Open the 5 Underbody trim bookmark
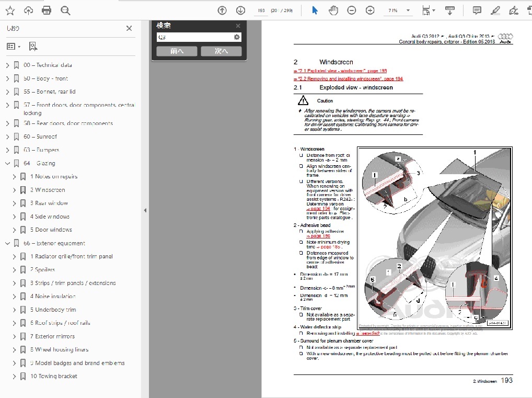532x398 pixels. [53, 310]
